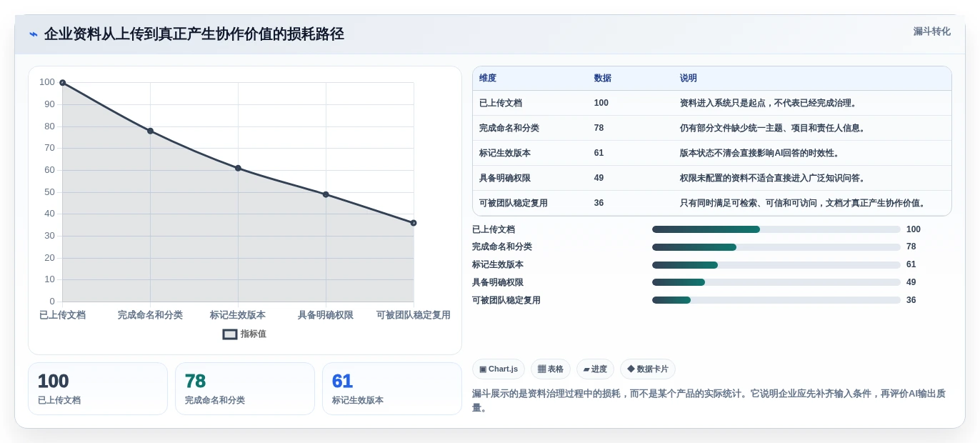Select the Chart.js tag chip
The height and width of the screenshot is (443, 980).
pyautogui.click(x=499, y=369)
